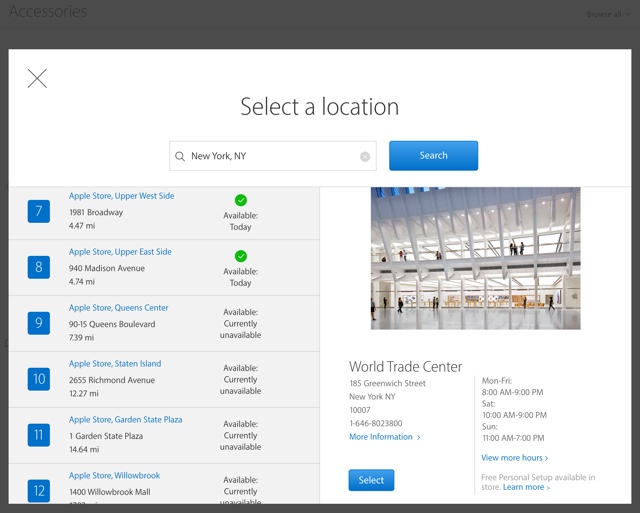Screen dimensions: 640x513
Task: Click green availability check for Upper East Side
Action: click(x=241, y=256)
